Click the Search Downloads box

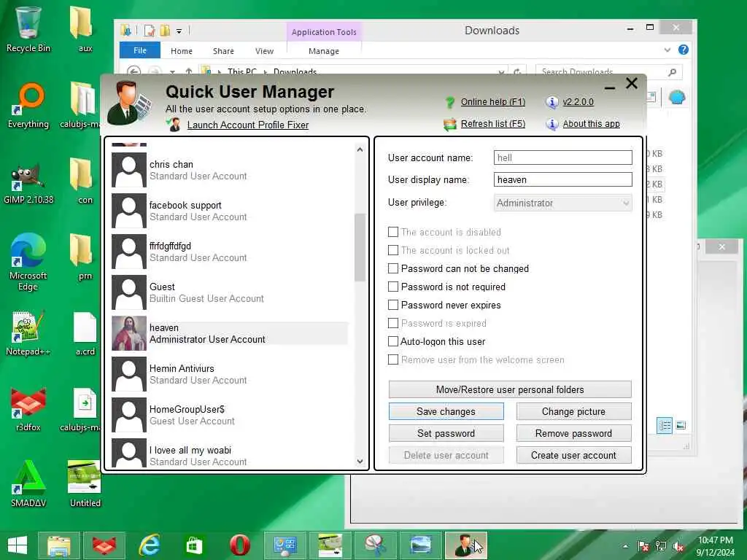(x=609, y=72)
